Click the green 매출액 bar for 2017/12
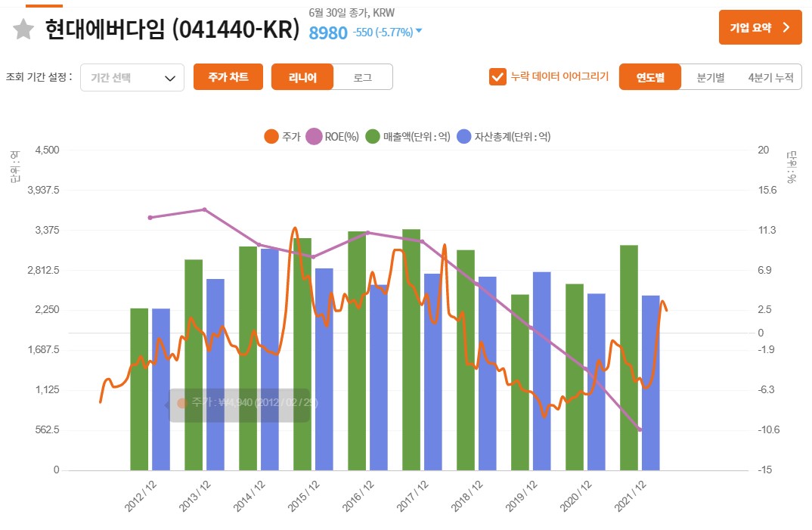 click(411, 350)
